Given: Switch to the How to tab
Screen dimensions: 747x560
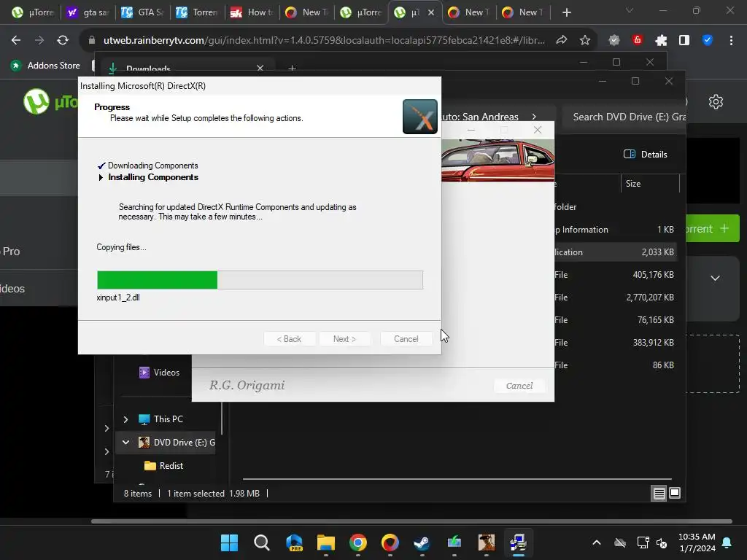Looking at the screenshot, I should tap(252, 12).
